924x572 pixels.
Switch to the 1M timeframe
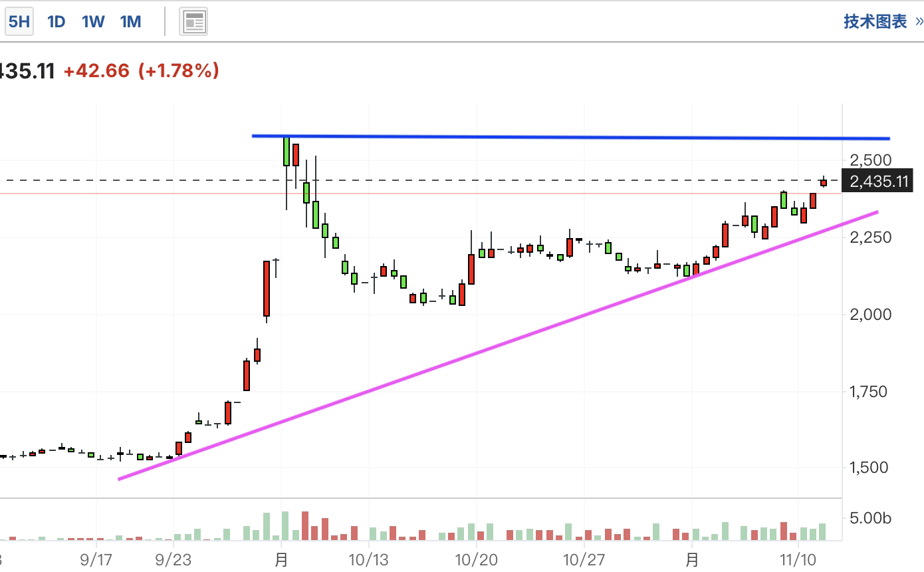click(x=130, y=21)
